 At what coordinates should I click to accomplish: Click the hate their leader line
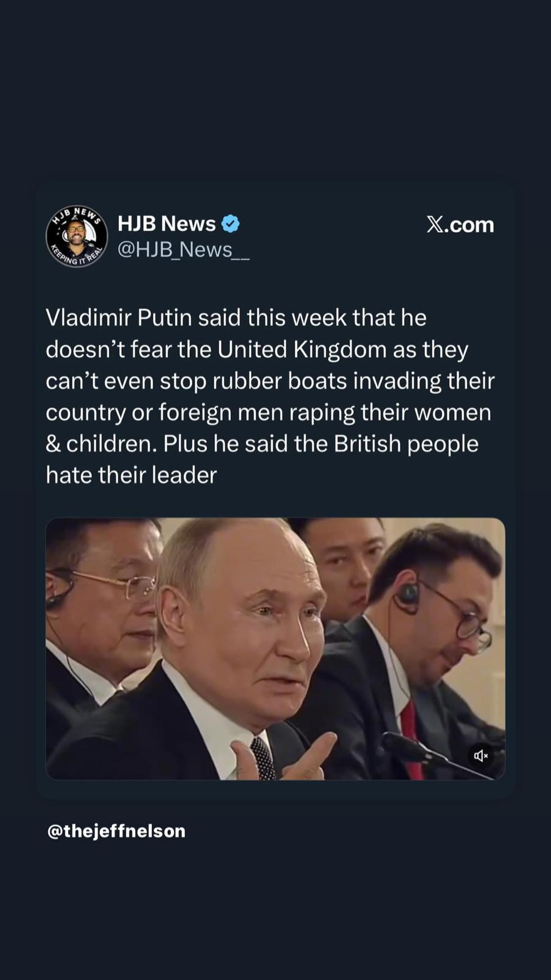click(x=132, y=475)
